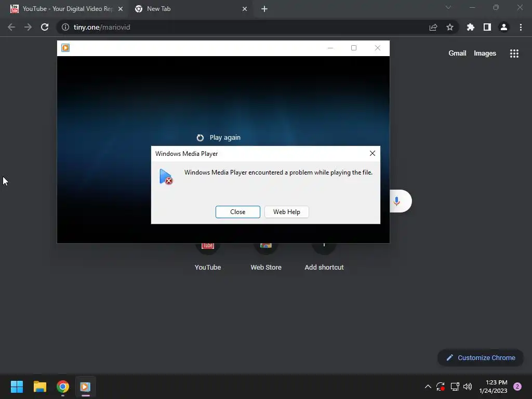532x399 pixels.
Task: Go back in Chrome
Action: 11,27
